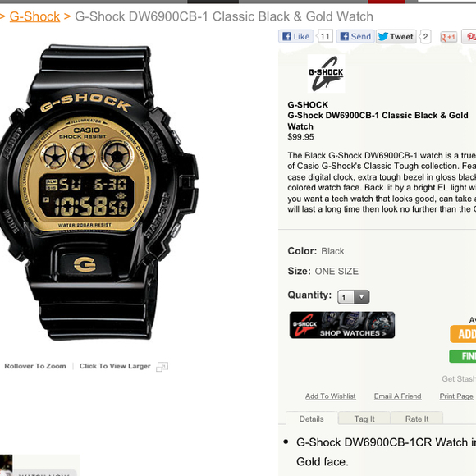Click the Twitter Tweet button
The height and width of the screenshot is (476, 476).
(396, 36)
